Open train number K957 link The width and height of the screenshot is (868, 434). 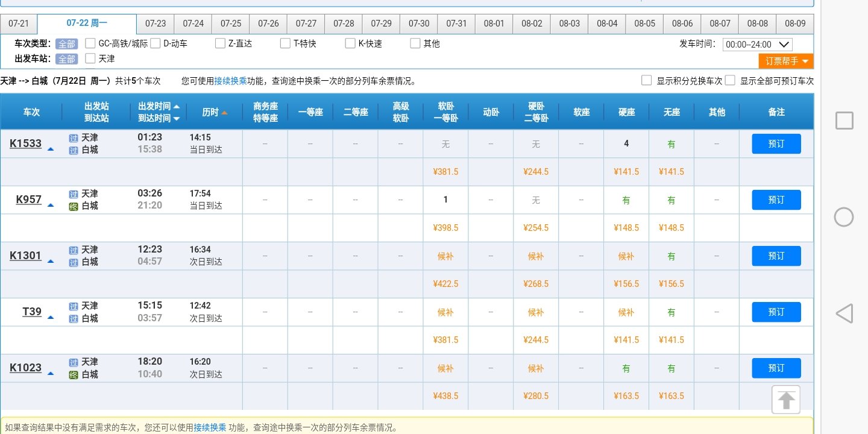click(x=29, y=200)
